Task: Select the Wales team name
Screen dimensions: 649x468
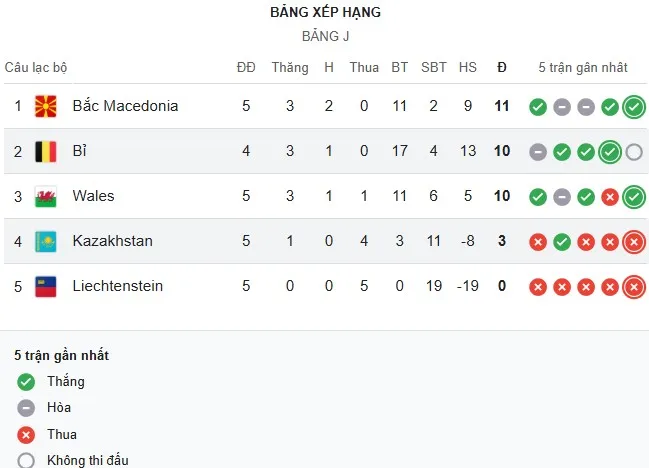Action: [93, 196]
